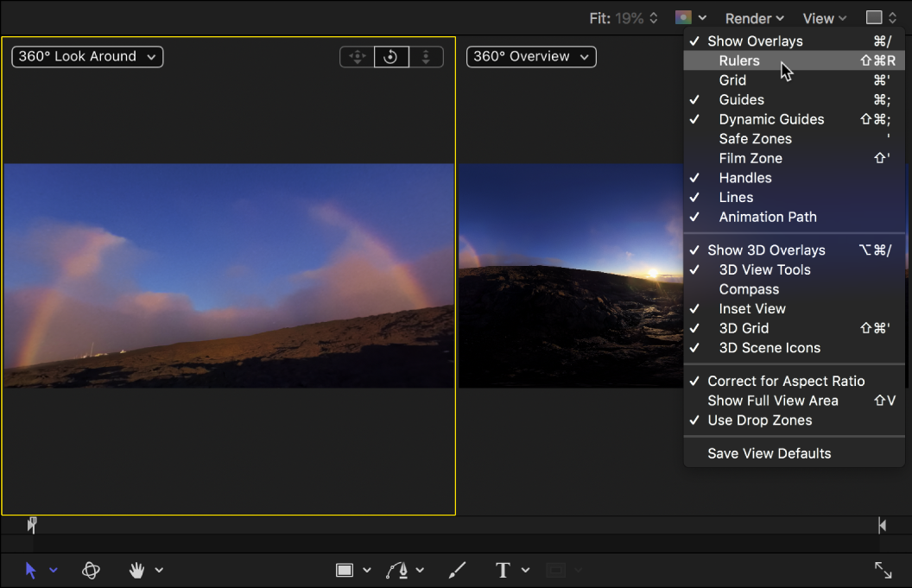Choose the Hand pan tool
Image resolution: width=912 pixels, height=588 pixels.
point(136,570)
